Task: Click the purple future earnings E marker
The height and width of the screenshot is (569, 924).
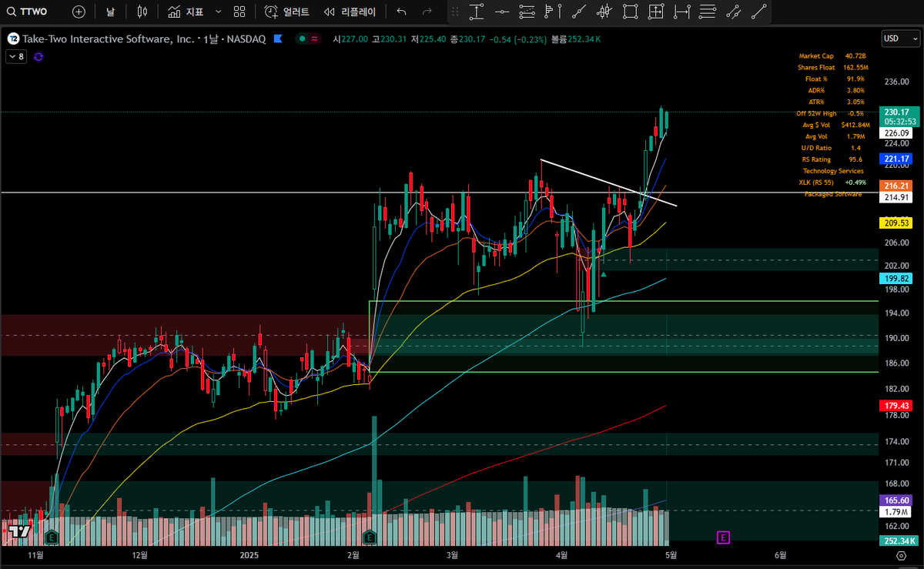Action: (x=723, y=537)
